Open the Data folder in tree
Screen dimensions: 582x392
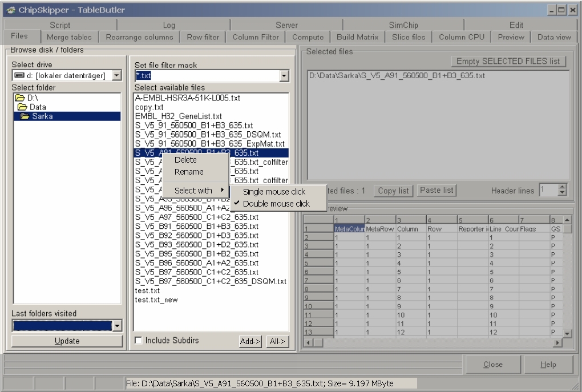tap(38, 107)
